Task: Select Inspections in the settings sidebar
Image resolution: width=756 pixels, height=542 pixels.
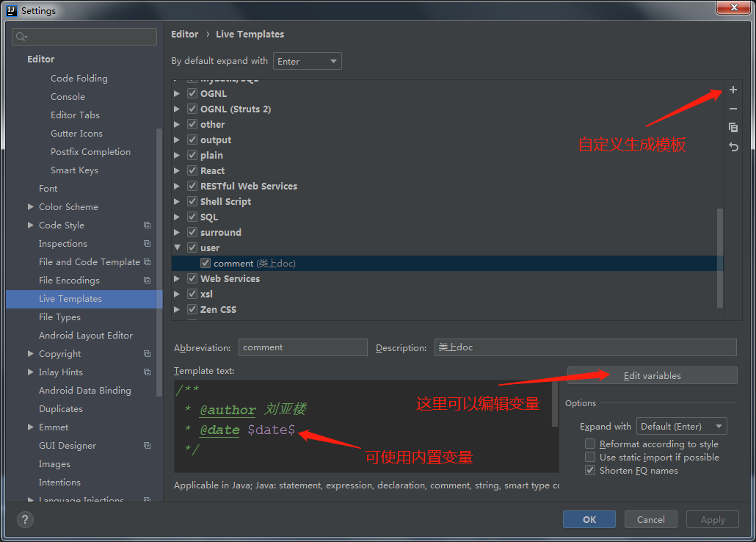Action: pyautogui.click(x=63, y=243)
